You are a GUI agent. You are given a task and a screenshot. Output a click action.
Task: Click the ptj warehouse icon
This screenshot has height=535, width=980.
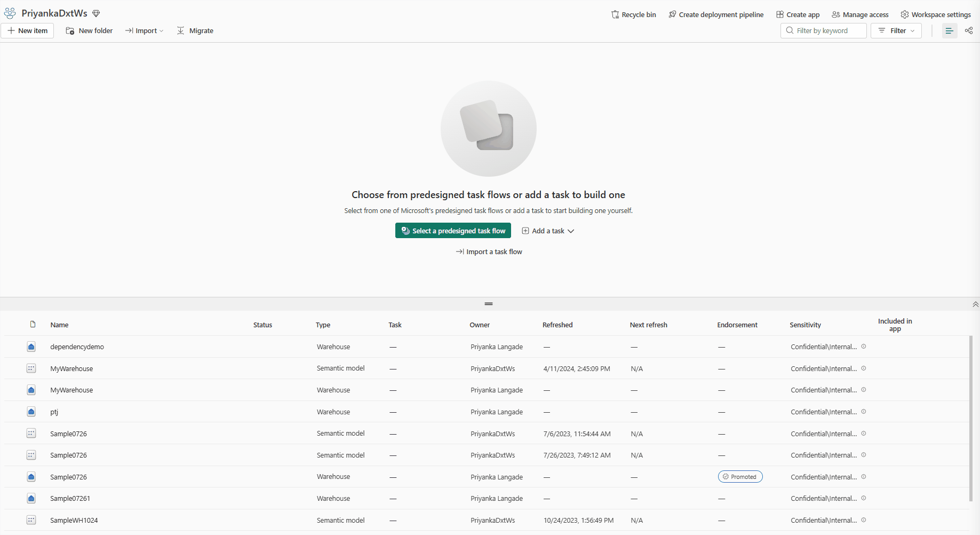pyautogui.click(x=31, y=412)
